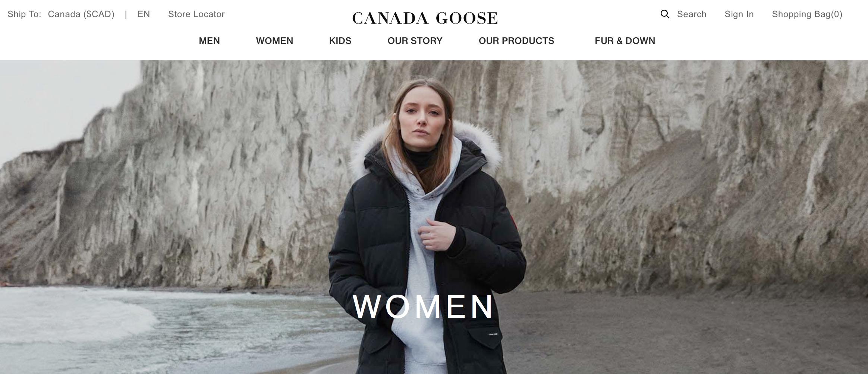Open the WOMEN navigation menu
Screen dimensions: 868x374
pos(274,41)
